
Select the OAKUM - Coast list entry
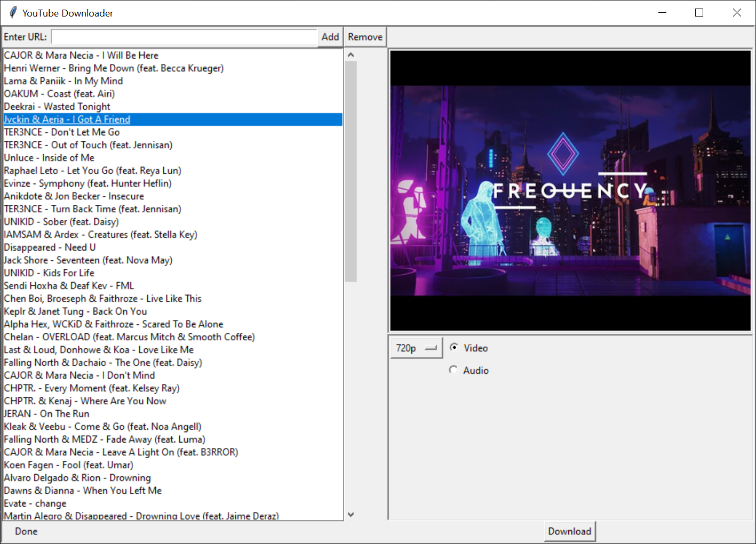pos(59,93)
